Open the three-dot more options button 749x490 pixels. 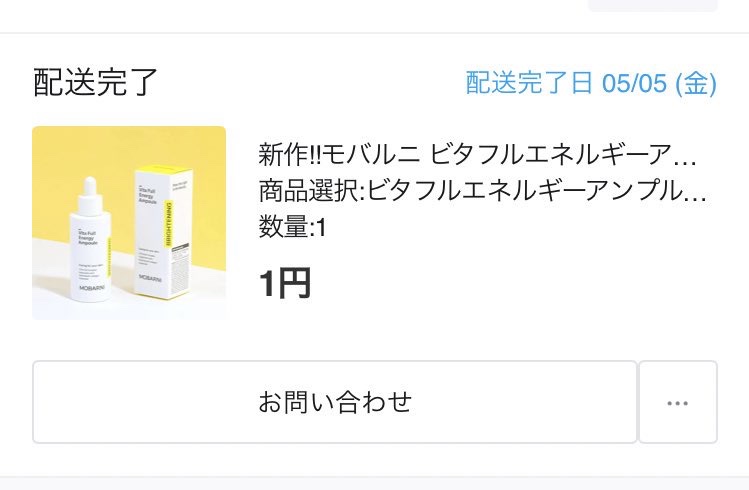(678, 402)
